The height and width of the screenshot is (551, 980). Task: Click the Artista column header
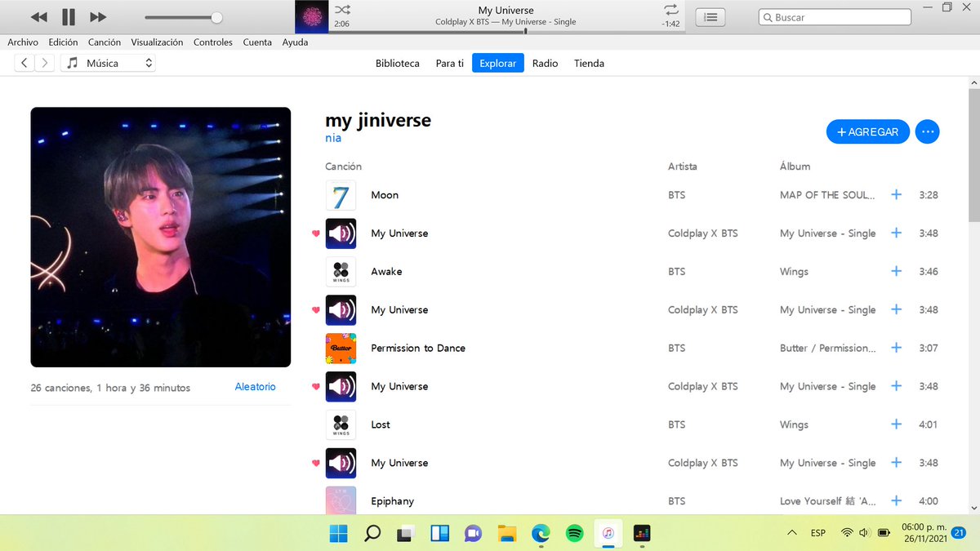coord(683,167)
